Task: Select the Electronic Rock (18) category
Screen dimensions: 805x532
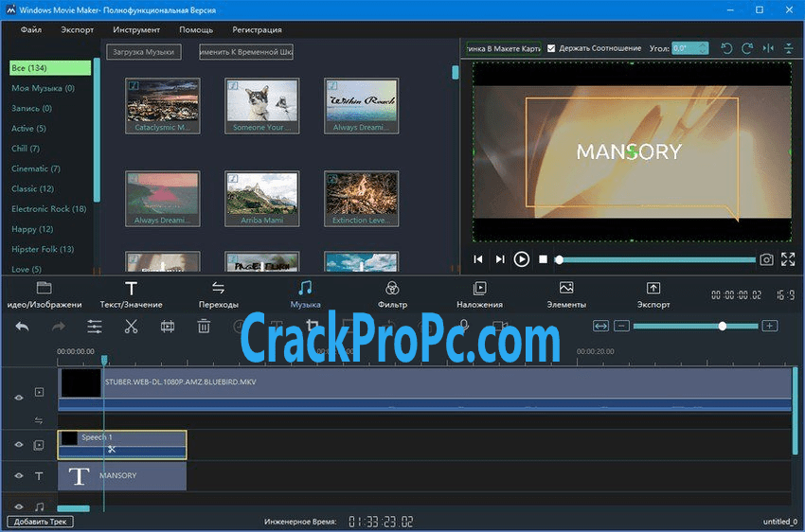Action: (48, 209)
